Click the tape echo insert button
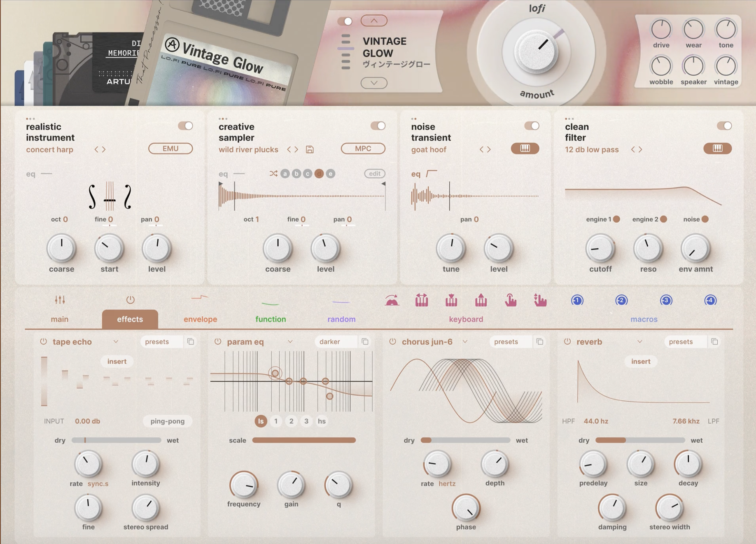756x544 pixels. point(117,361)
